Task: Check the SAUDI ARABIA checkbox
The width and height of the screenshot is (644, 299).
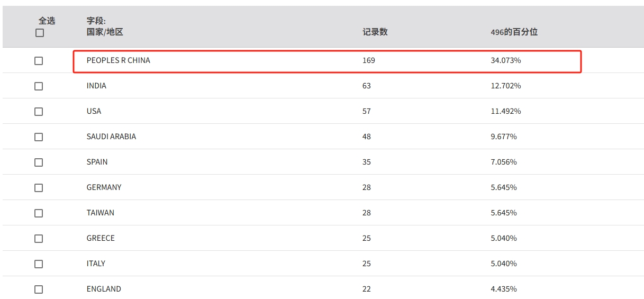Action: point(39,137)
